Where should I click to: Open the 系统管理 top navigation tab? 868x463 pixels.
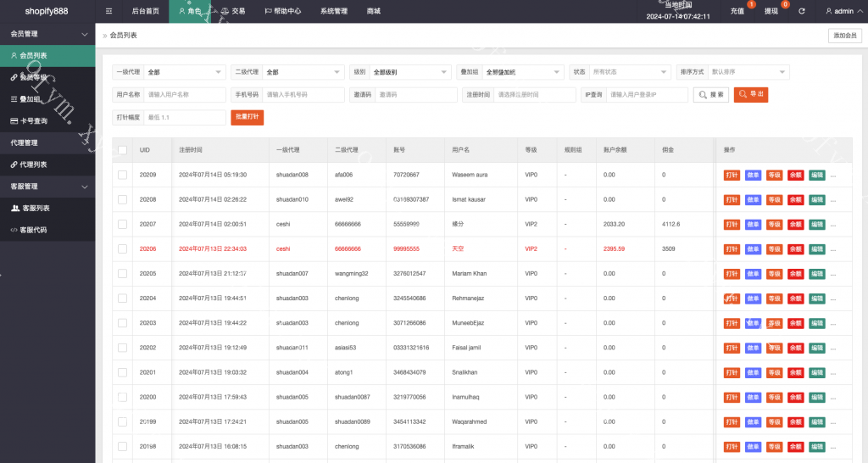coord(334,11)
